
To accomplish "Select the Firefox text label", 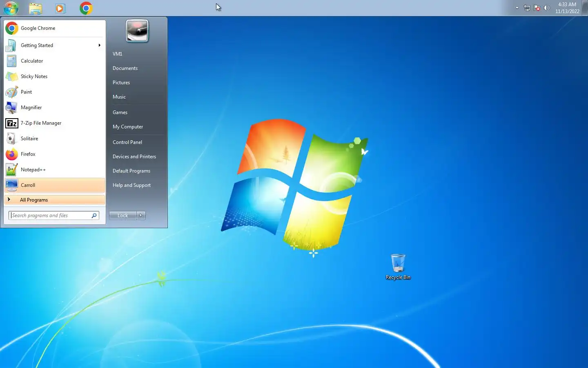I will pyautogui.click(x=28, y=154).
